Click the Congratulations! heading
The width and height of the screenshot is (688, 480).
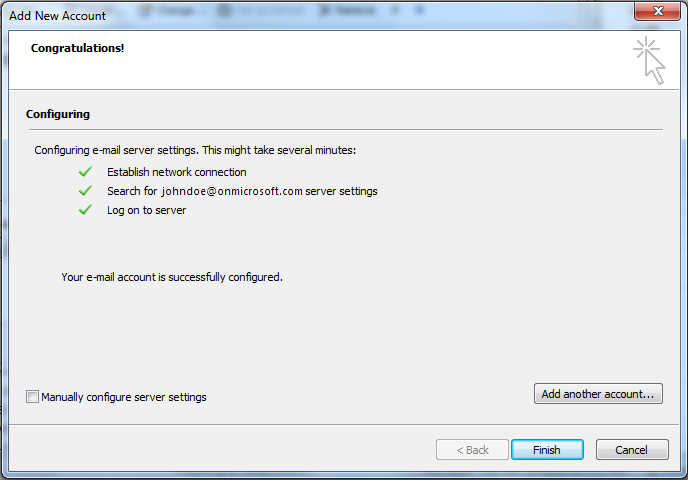click(x=78, y=48)
